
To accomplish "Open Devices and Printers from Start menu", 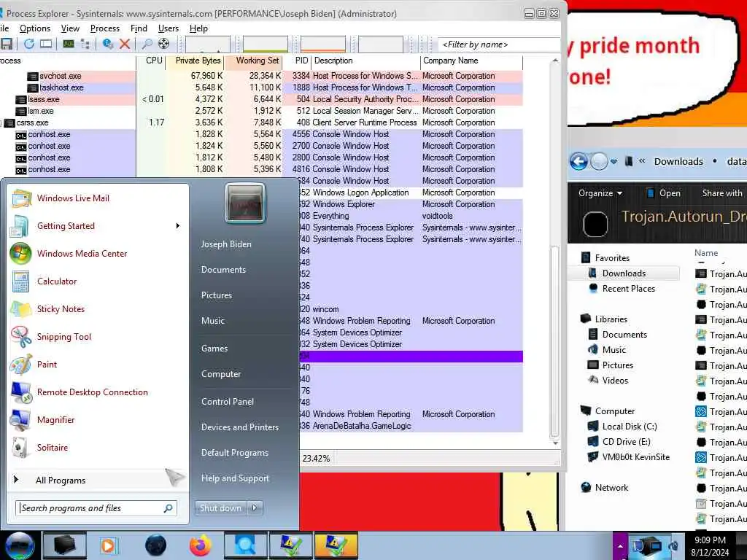I will [x=239, y=427].
